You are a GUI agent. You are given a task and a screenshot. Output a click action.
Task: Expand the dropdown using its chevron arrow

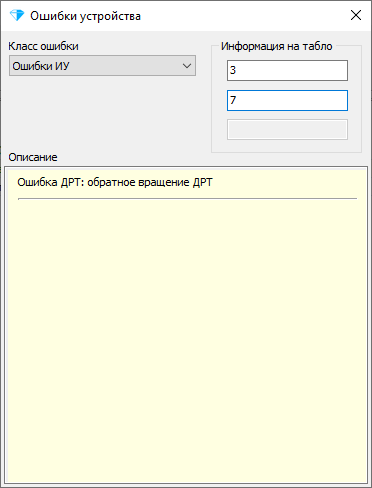[187, 66]
